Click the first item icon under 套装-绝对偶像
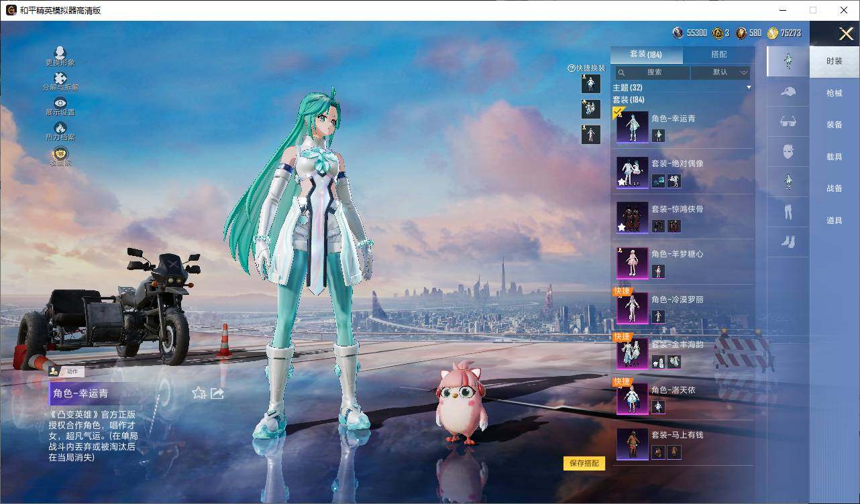This screenshot has height=504, width=860. (x=658, y=181)
